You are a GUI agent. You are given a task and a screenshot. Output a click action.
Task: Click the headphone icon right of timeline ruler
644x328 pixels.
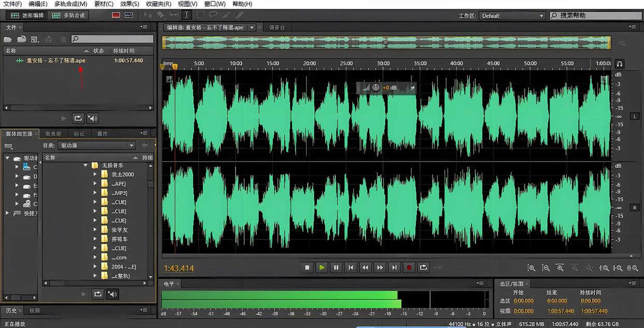[620, 64]
